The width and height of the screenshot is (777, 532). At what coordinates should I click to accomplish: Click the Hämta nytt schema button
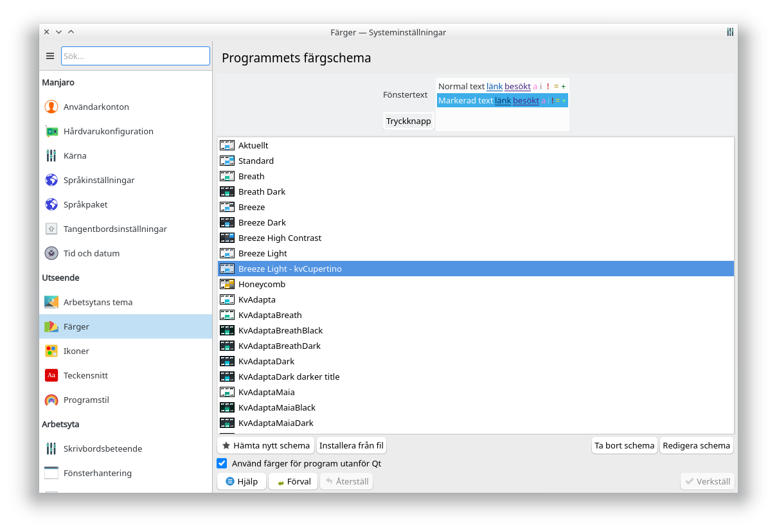pos(265,445)
